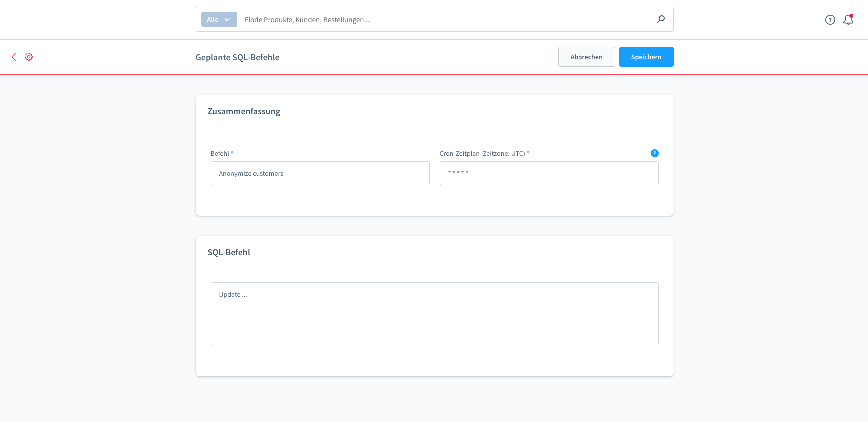The image size is (868, 422).
Task: Open the help center question mark icon
Action: click(x=830, y=20)
